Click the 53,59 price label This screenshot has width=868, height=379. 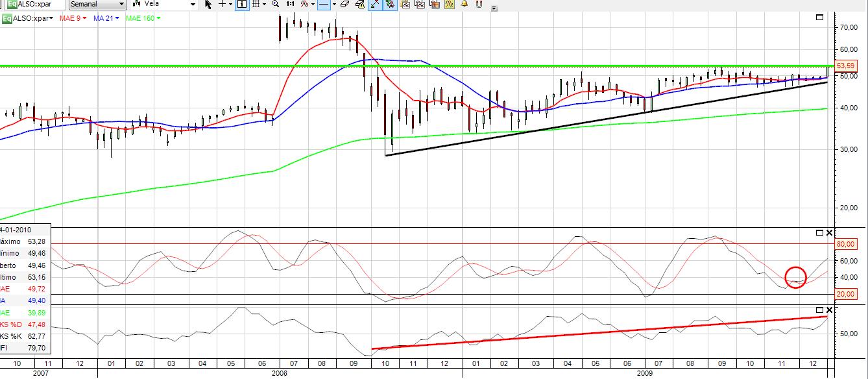[x=847, y=66]
